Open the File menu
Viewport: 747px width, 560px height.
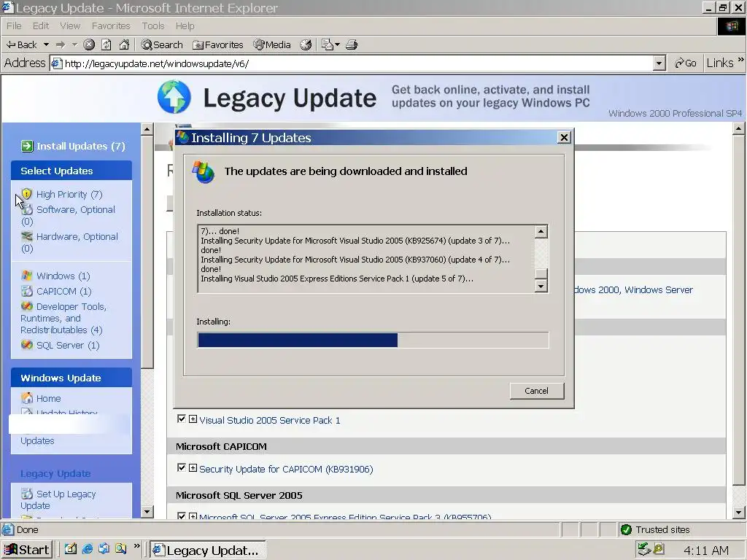[14, 26]
